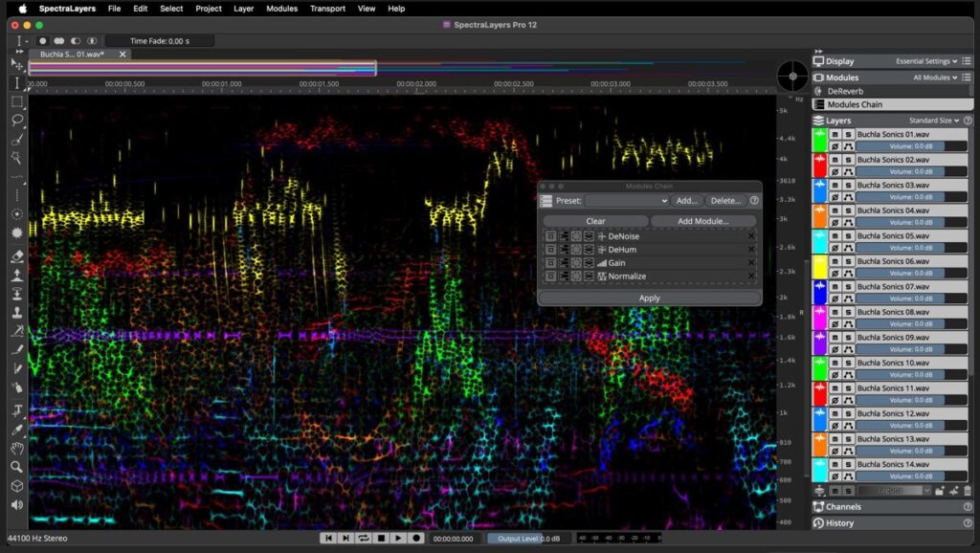This screenshot has width=980, height=553.
Task: Open help in Modules Chain dialog
Action: (754, 201)
